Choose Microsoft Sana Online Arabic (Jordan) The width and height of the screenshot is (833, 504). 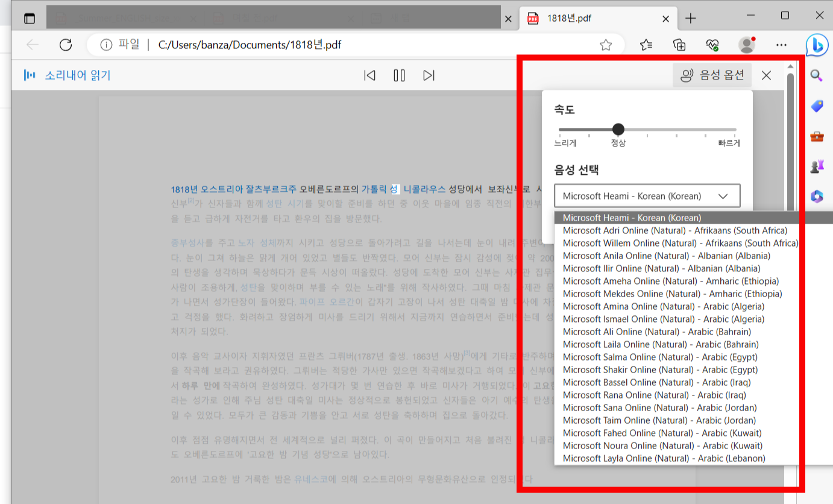(693, 408)
